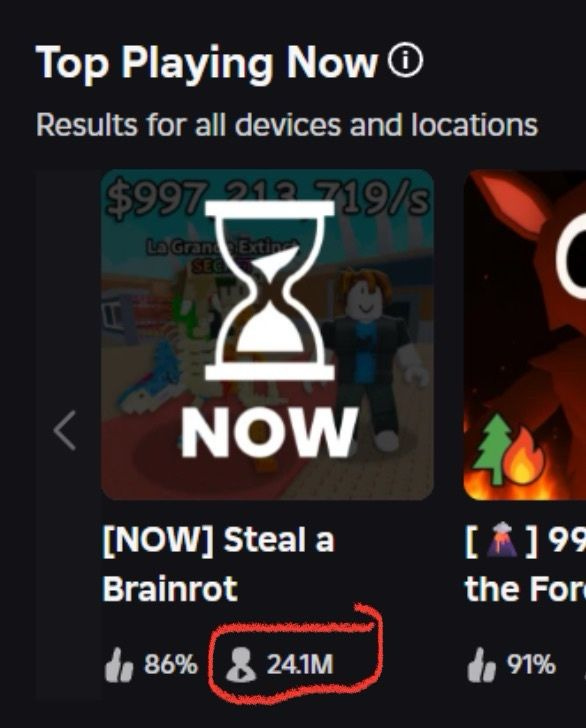Open the Steal a Brainrot game thumbnail
This screenshot has width=586, height=728.
coord(267,335)
